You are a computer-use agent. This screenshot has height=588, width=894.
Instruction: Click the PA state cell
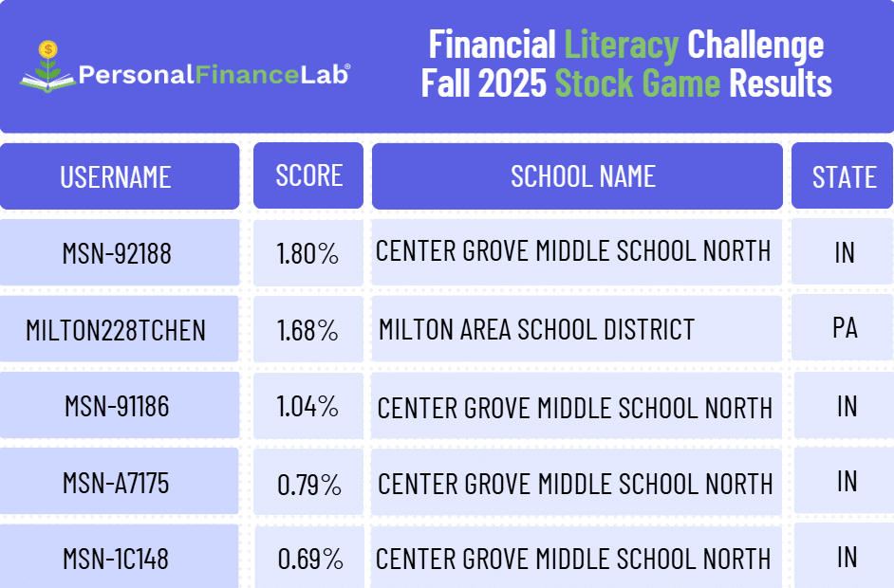coord(844,328)
